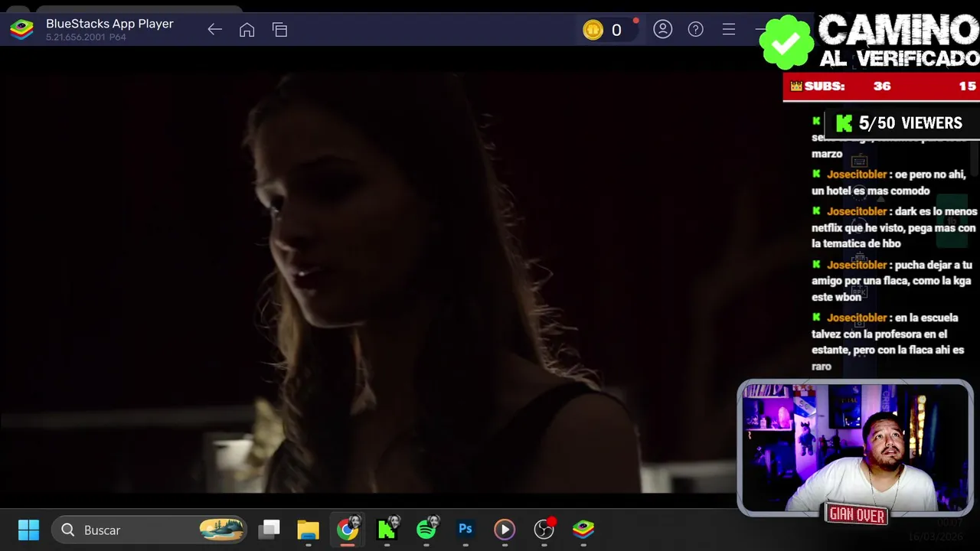Switch to BlueStacks in the taskbar
Image resolution: width=980 pixels, height=551 pixels.
pyautogui.click(x=583, y=529)
